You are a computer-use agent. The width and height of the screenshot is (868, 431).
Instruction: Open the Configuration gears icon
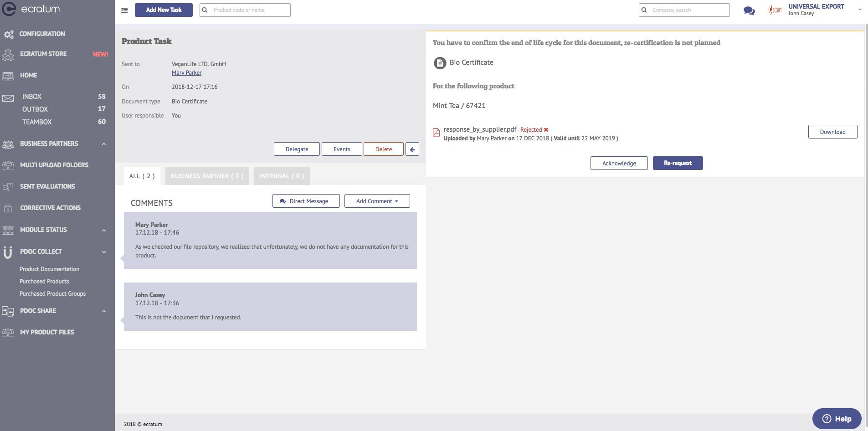(x=9, y=34)
